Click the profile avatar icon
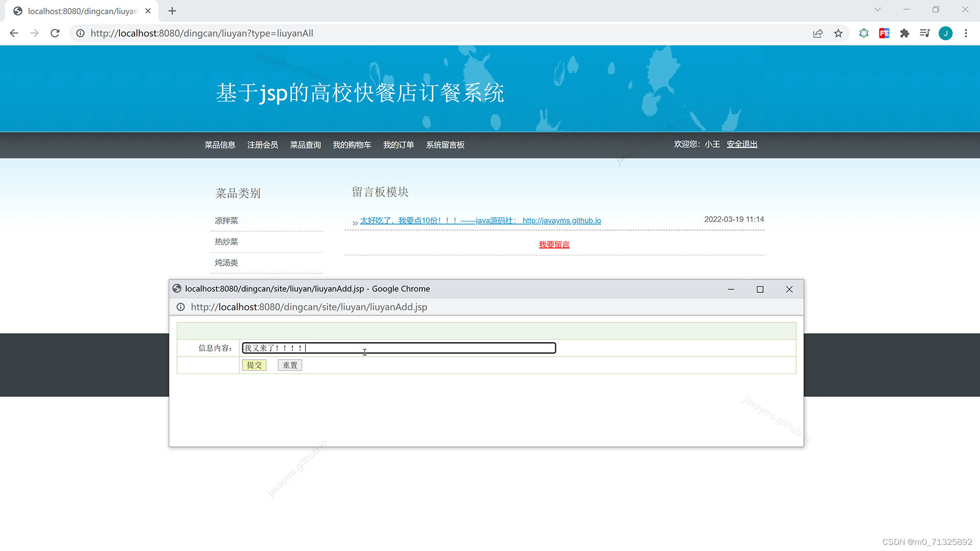 [x=946, y=33]
